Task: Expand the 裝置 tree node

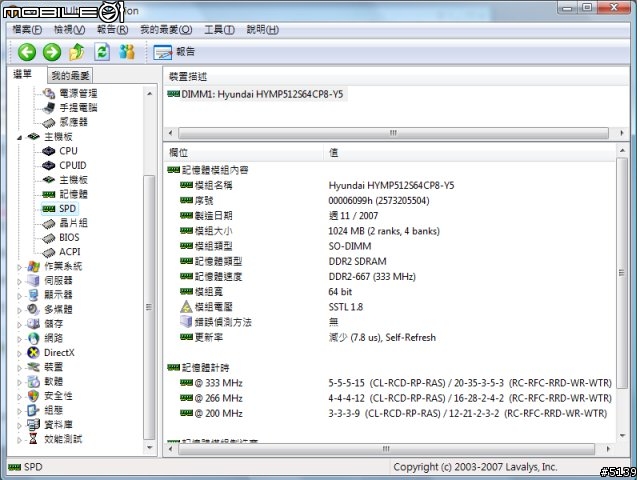Action: click(x=19, y=368)
